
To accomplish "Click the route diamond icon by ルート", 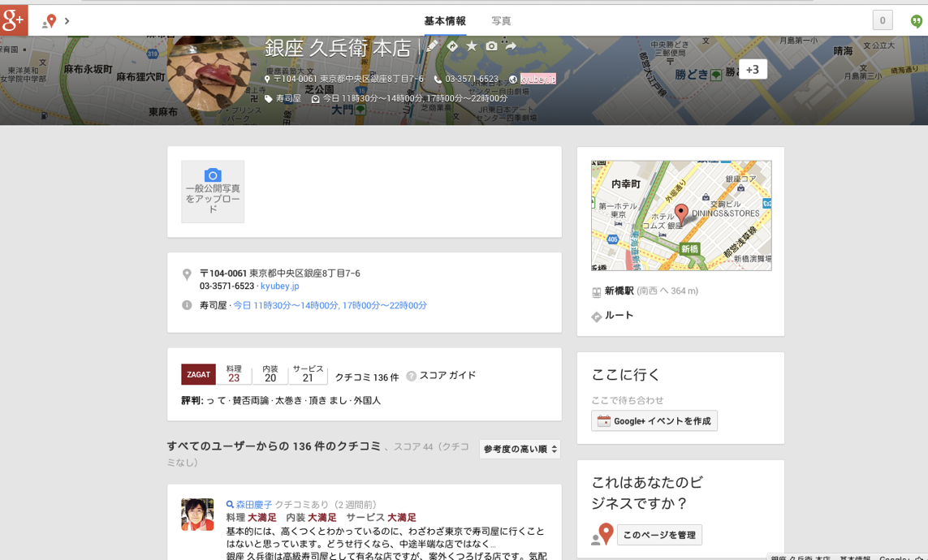I will tap(597, 317).
